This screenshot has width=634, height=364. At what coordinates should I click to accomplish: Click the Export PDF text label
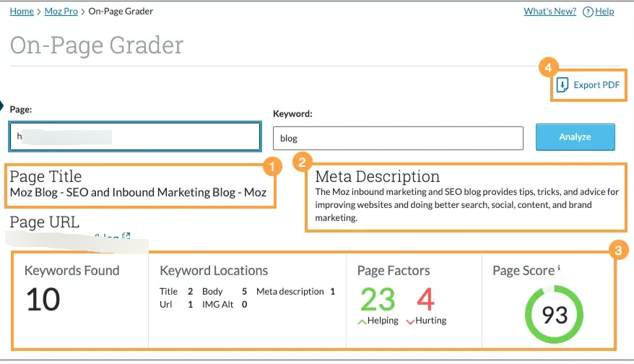click(596, 85)
